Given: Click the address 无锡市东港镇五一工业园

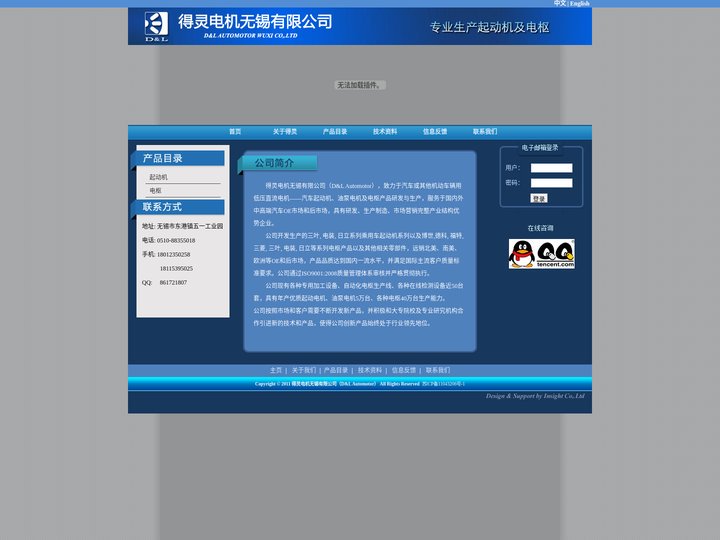Looking at the screenshot, I should 190,226.
